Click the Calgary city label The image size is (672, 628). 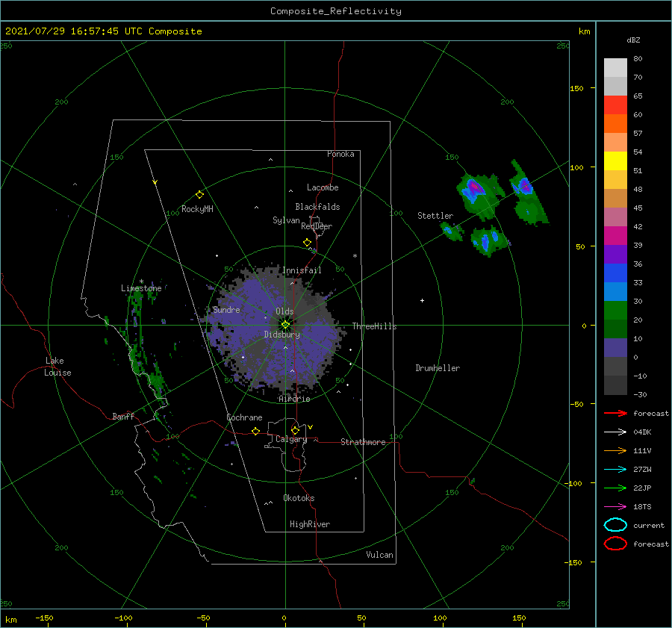pyautogui.click(x=291, y=439)
